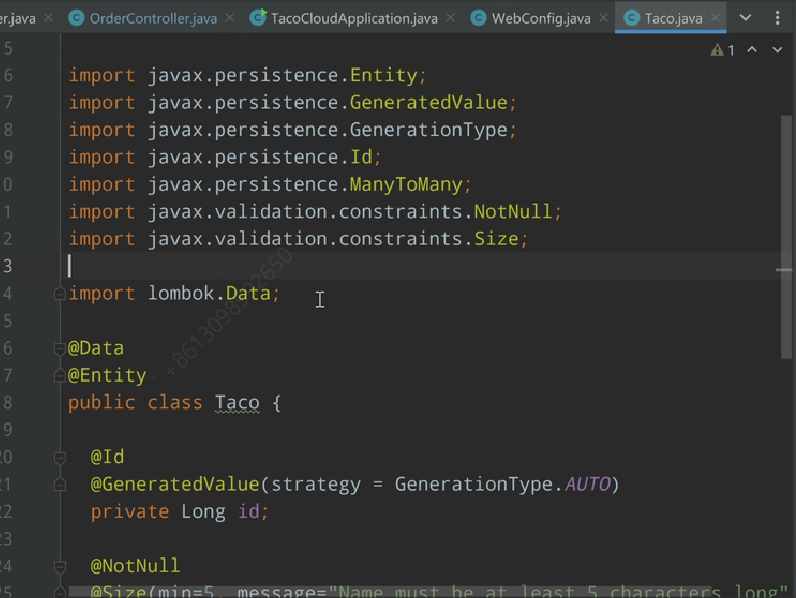Click the warning stripe mark on scrollbar
The width and height of the screenshot is (796, 598).
[784, 270]
